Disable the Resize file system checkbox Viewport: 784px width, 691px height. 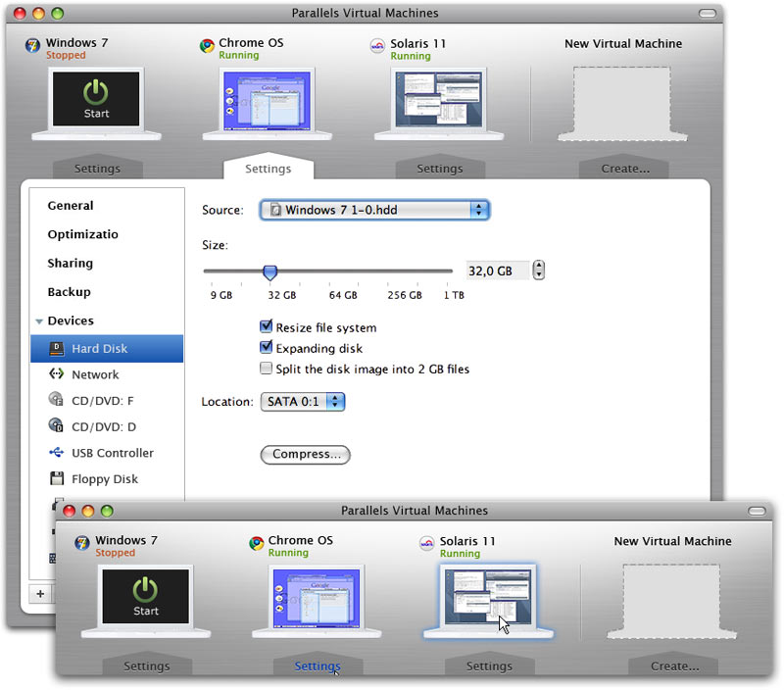(266, 327)
